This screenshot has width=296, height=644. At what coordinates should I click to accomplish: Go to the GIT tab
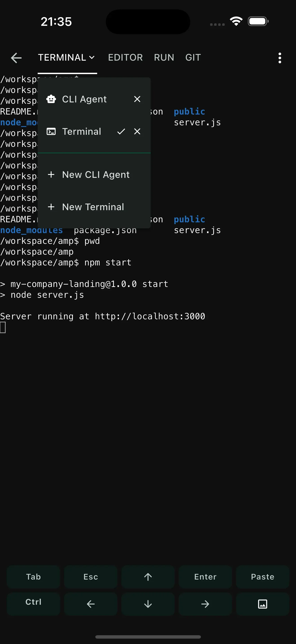coord(193,58)
